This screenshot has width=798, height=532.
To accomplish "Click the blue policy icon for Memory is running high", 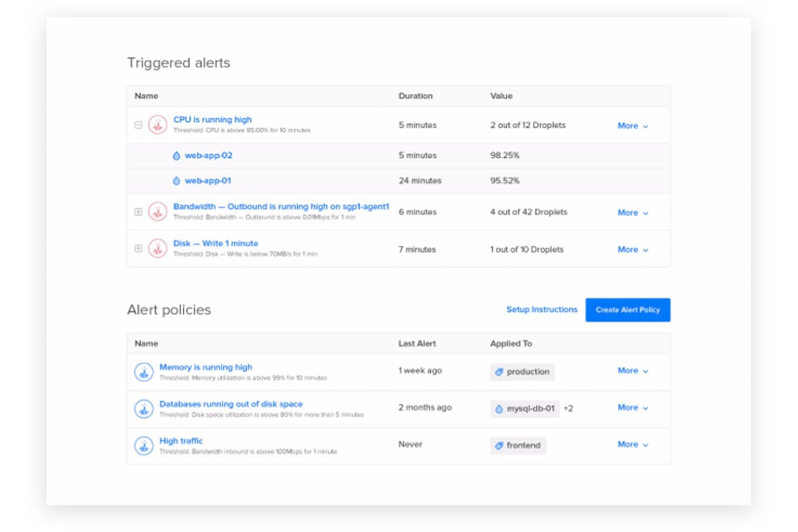I will [143, 372].
